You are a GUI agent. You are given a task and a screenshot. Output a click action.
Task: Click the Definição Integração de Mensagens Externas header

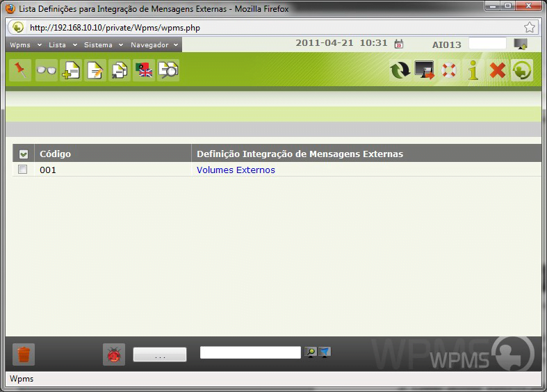(x=300, y=154)
